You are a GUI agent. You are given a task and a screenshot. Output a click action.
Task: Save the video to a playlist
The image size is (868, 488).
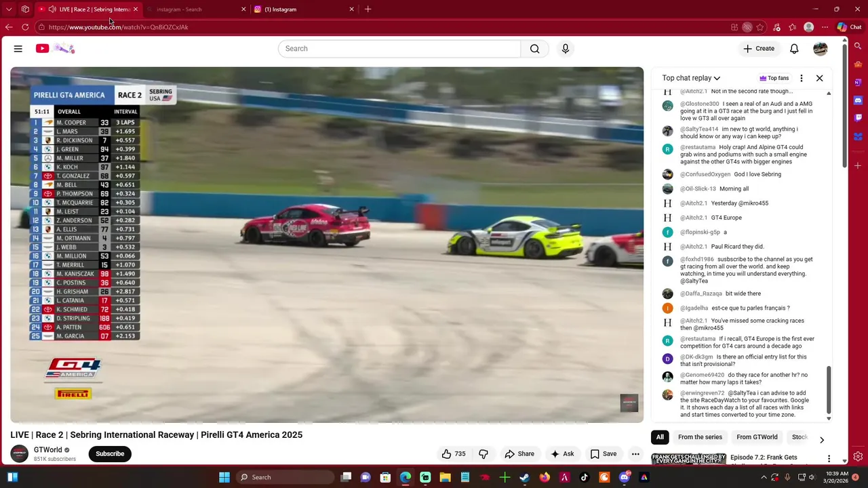604,454
